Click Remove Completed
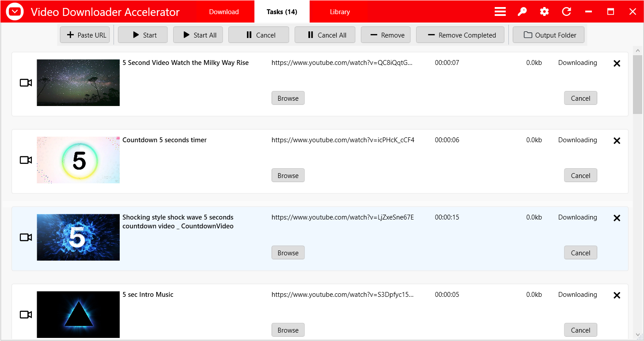644x341 pixels. [460, 35]
